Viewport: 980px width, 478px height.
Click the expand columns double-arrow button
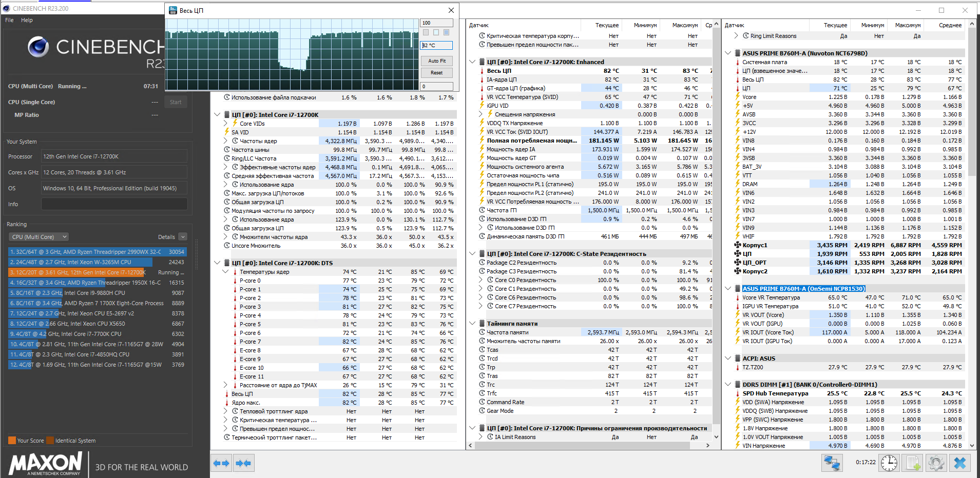click(x=221, y=464)
